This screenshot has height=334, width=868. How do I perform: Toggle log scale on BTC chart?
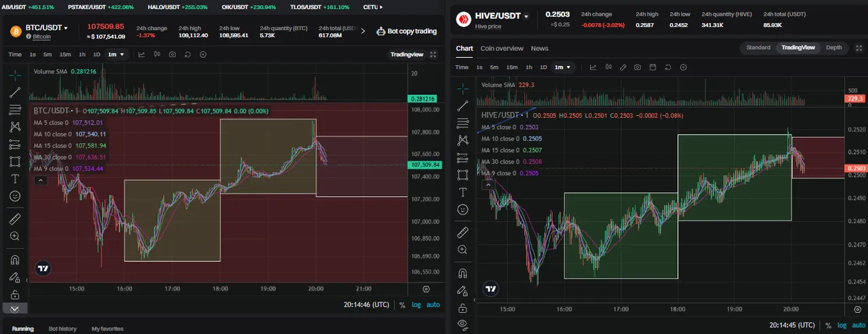pyautogui.click(x=416, y=305)
